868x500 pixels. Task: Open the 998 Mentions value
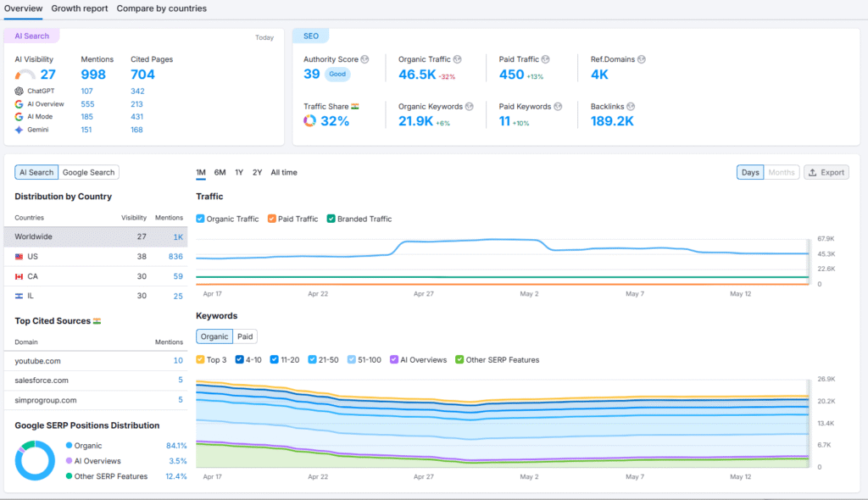[x=93, y=75]
